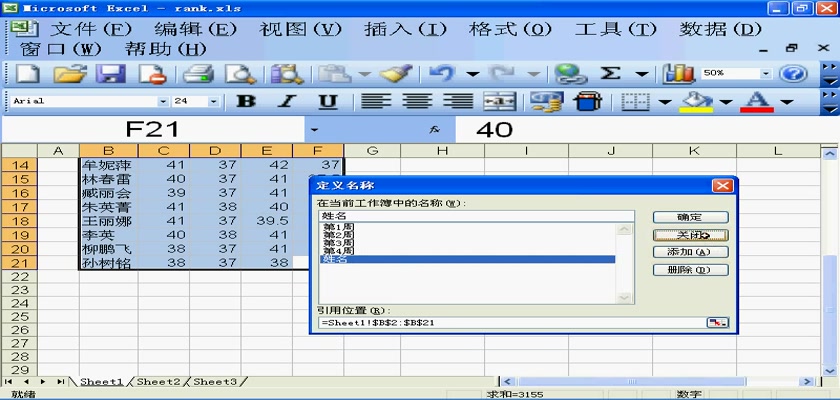Toggle Underline formatting
This screenshot has width=840, height=400.
[x=327, y=101]
